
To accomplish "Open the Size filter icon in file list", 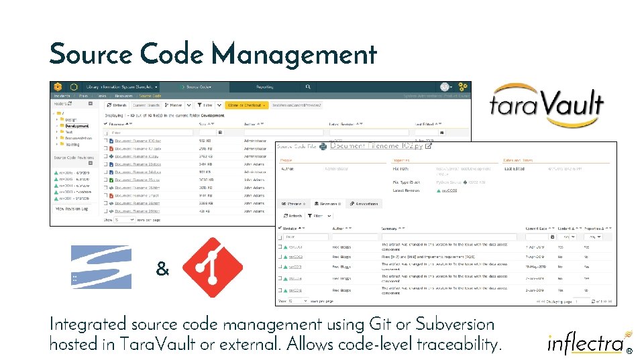I will click(220, 133).
